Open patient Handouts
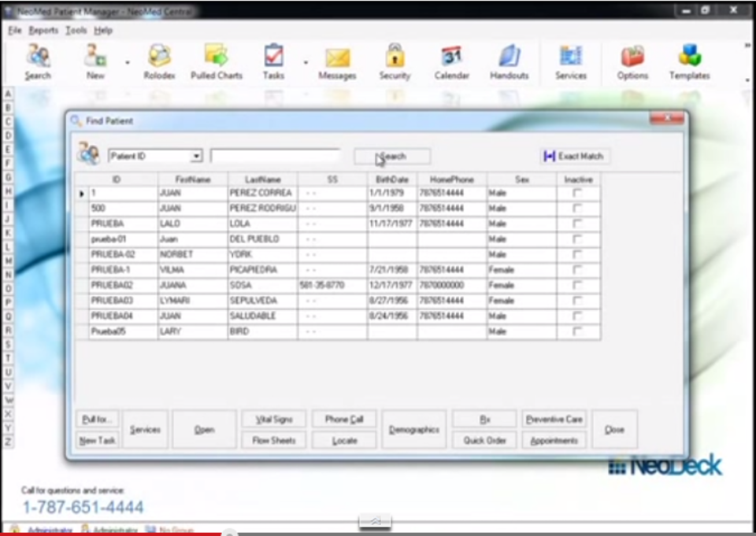Image resolution: width=756 pixels, height=536 pixels. (x=509, y=60)
